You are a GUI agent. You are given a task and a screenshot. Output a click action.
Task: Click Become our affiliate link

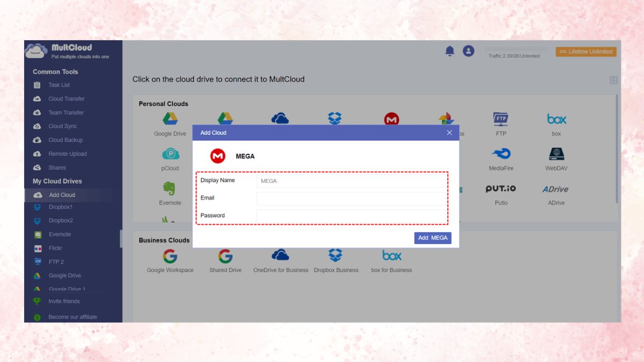72,317
